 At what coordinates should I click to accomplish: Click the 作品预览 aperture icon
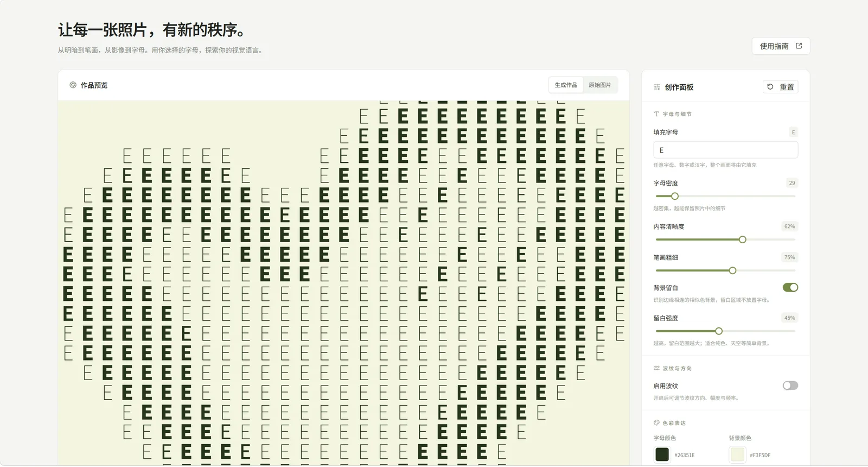coord(73,85)
